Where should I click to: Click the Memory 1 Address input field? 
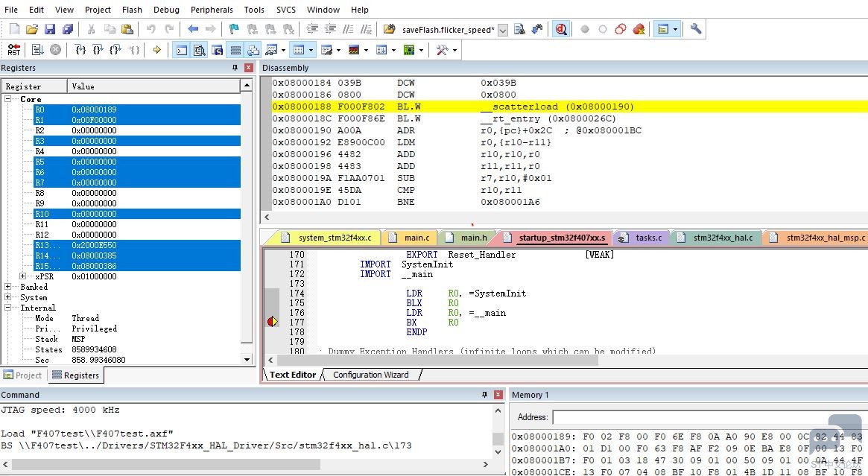710,416
